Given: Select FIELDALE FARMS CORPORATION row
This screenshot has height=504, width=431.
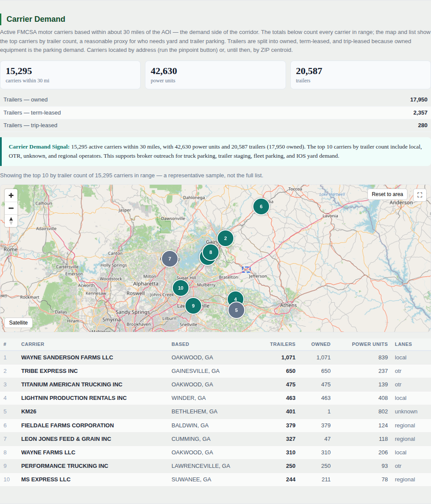Looking at the screenshot, I should (215, 425).
